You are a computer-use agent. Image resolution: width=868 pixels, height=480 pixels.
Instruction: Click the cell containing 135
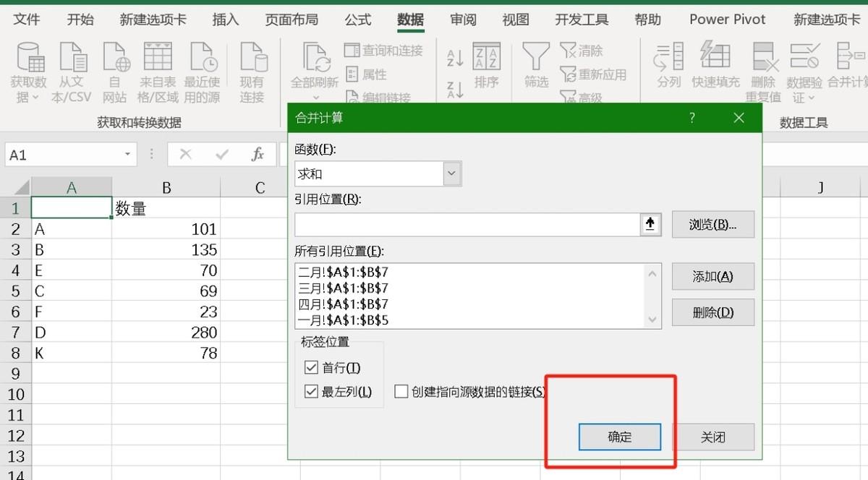pos(166,250)
